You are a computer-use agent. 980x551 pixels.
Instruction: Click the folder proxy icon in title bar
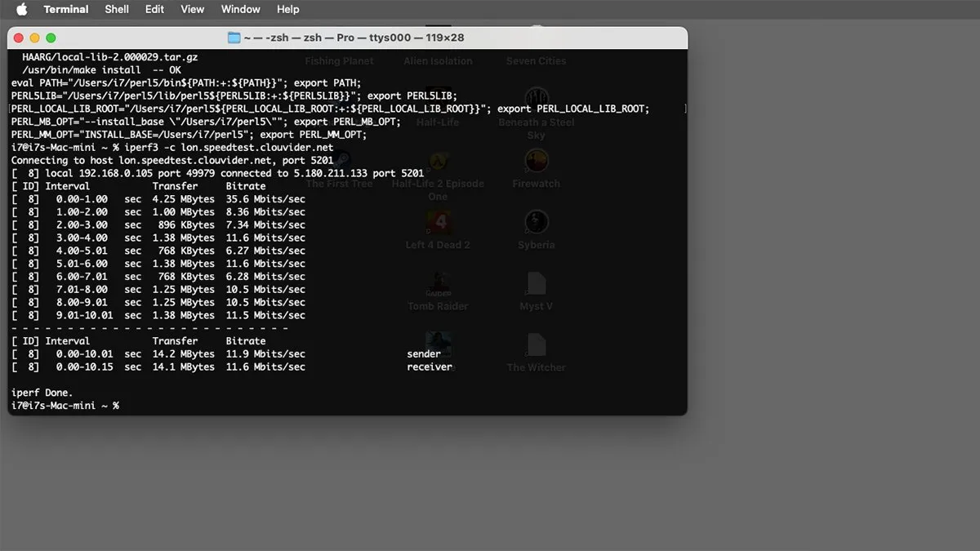[234, 38]
